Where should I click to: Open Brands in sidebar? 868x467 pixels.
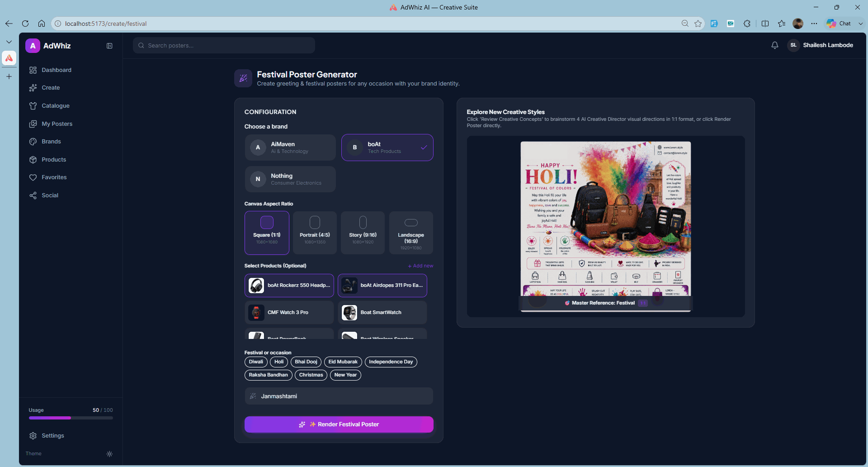pyautogui.click(x=51, y=142)
